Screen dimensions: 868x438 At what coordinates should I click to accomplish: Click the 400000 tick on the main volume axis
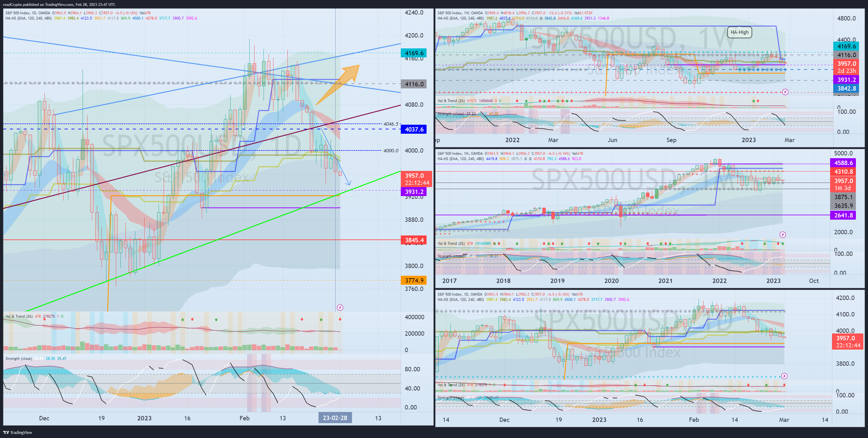414,317
